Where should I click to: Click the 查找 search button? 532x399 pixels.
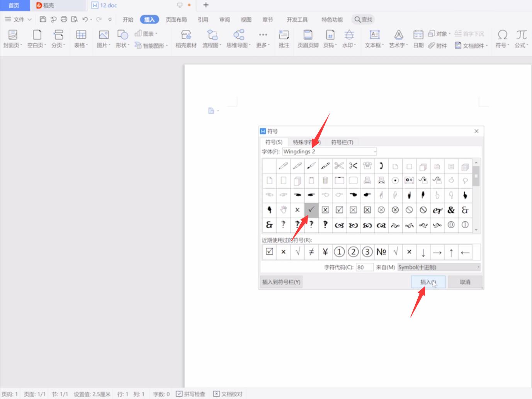363,19
